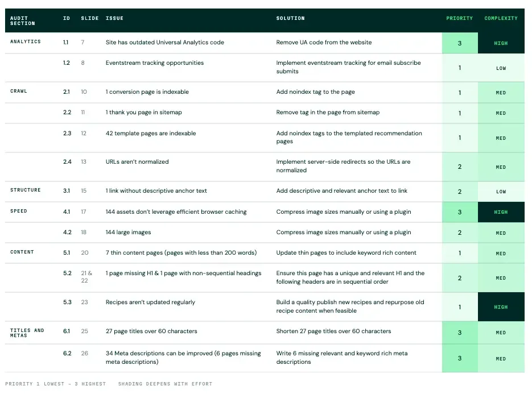Select the issue '144 large images'
This screenshot has width=532, height=394.
click(128, 233)
